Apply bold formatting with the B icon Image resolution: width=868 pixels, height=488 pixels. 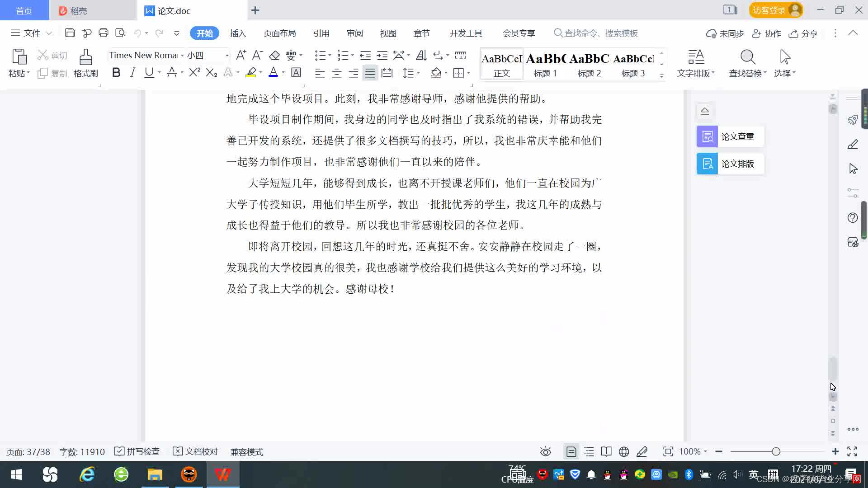[x=116, y=72]
